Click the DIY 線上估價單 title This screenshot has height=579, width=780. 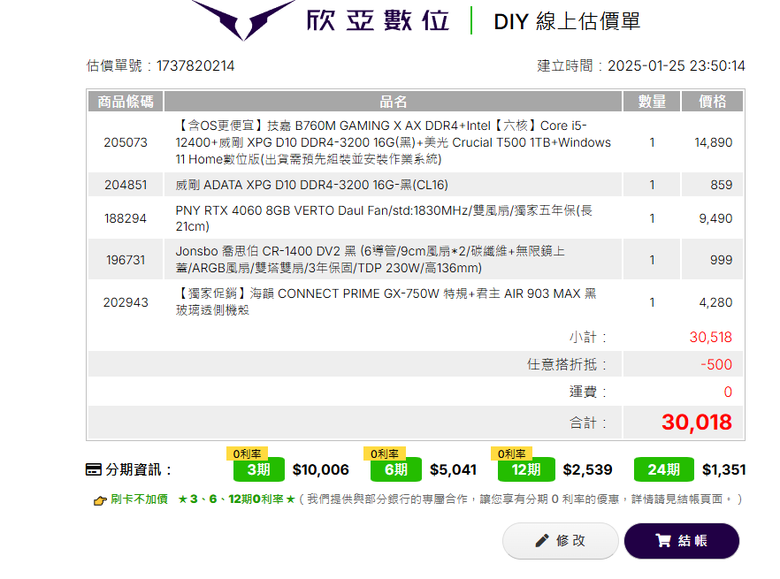coord(567,22)
